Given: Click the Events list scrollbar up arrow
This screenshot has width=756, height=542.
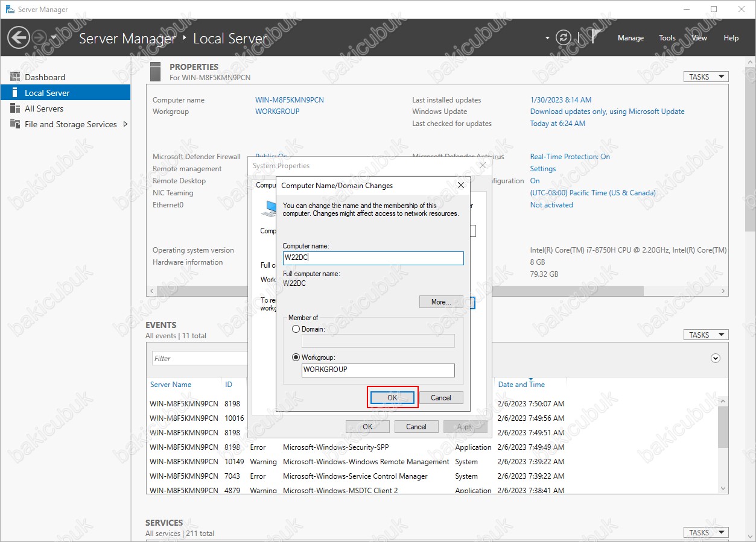Looking at the screenshot, I should [x=723, y=402].
